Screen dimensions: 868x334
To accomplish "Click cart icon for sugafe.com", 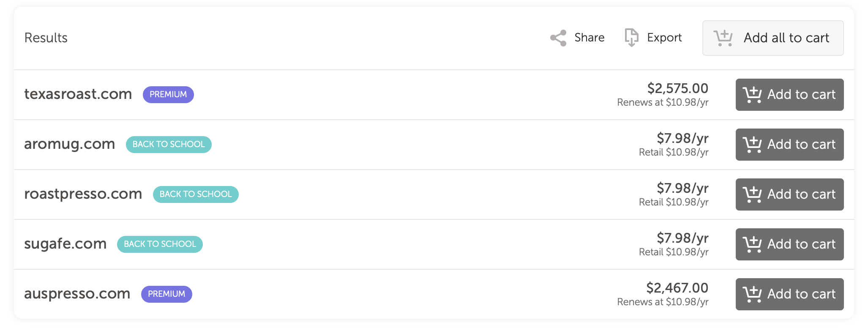I will [x=752, y=244].
